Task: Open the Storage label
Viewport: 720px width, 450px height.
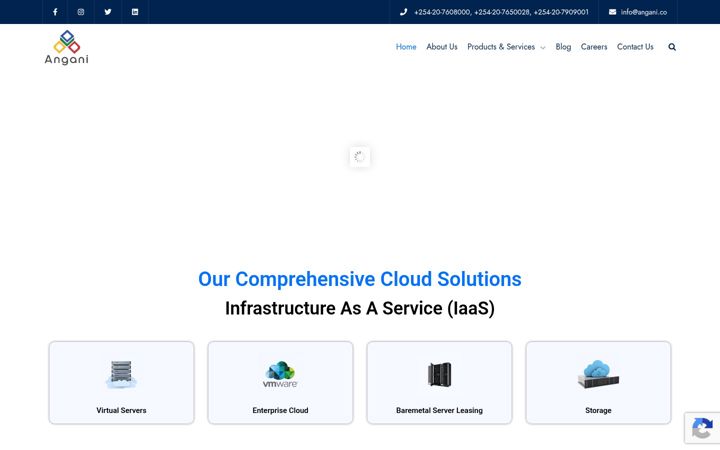Action: coord(598,411)
